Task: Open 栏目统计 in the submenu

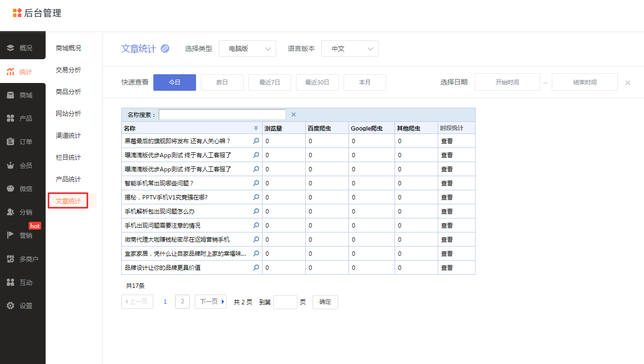Action: coord(68,157)
